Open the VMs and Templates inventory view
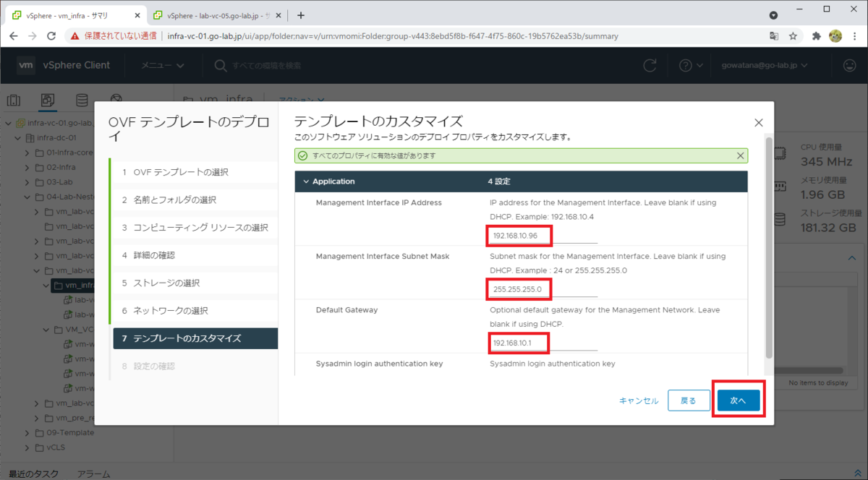 pos(48,100)
